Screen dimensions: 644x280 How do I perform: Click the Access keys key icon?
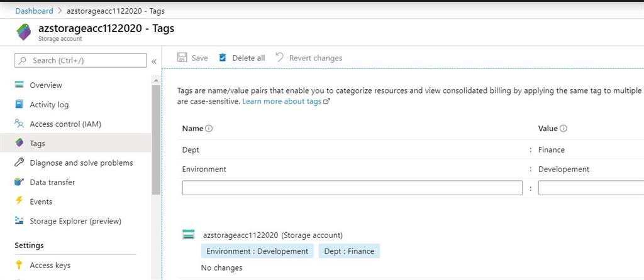pyautogui.click(x=19, y=266)
